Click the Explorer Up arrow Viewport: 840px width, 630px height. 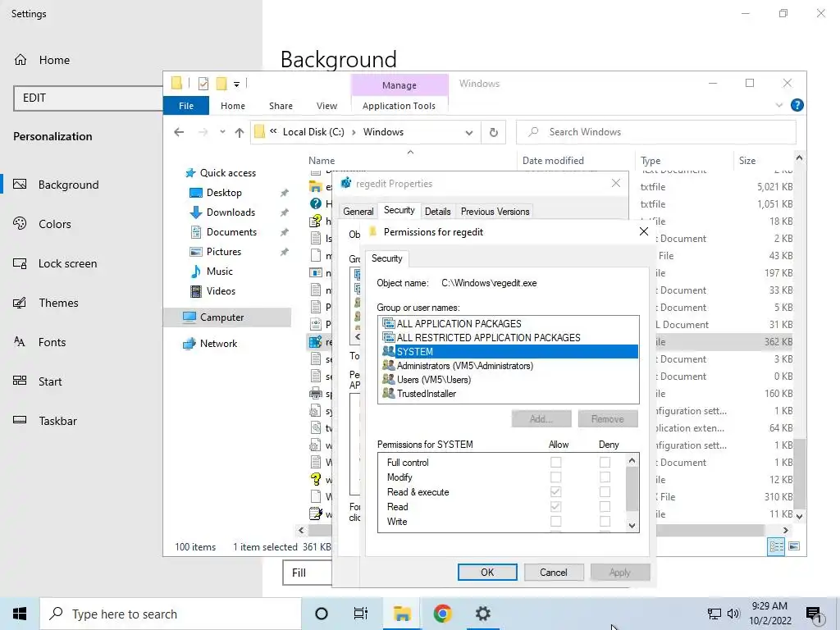(x=239, y=132)
